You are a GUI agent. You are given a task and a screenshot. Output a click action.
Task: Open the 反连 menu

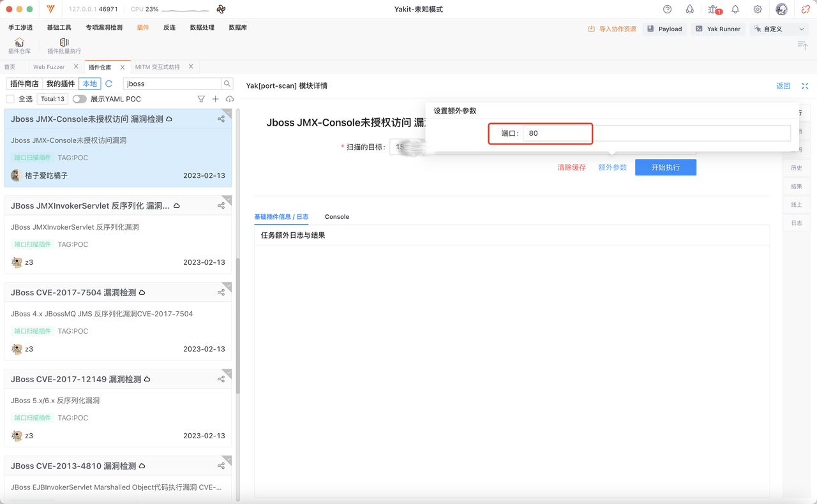(169, 28)
